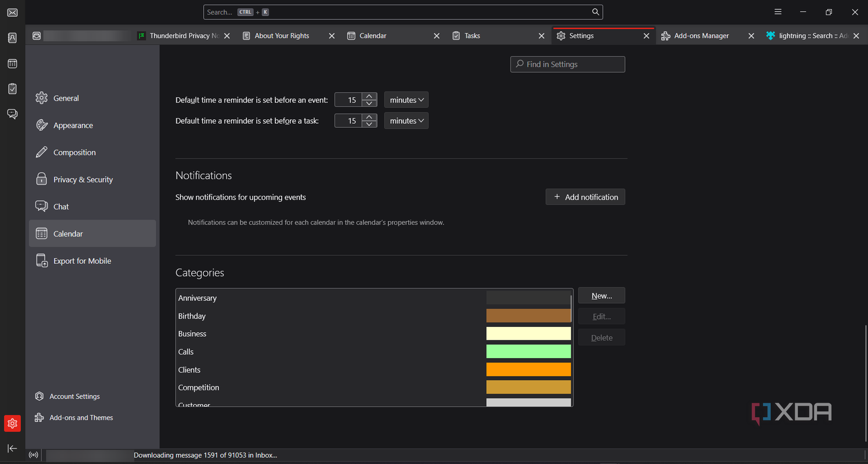Close the Settings tab

click(x=646, y=36)
